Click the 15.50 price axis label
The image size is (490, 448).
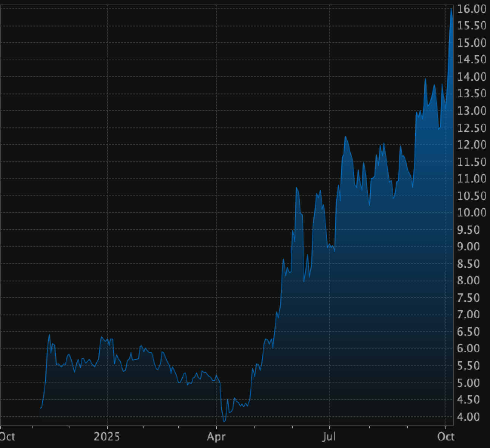pos(472,26)
